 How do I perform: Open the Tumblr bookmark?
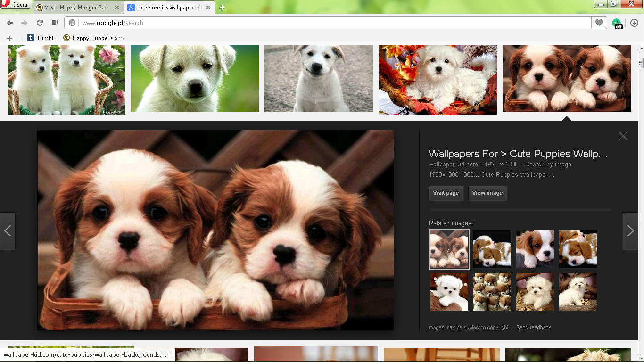tap(41, 38)
